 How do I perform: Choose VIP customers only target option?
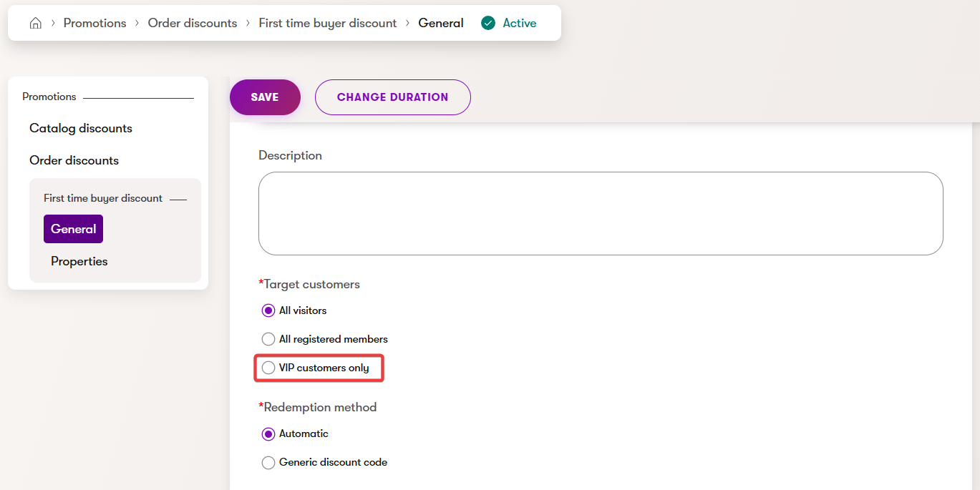pos(268,367)
